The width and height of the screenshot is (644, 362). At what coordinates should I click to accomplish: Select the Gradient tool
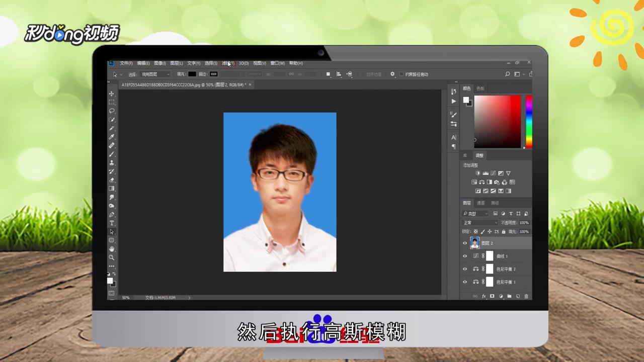(112, 189)
